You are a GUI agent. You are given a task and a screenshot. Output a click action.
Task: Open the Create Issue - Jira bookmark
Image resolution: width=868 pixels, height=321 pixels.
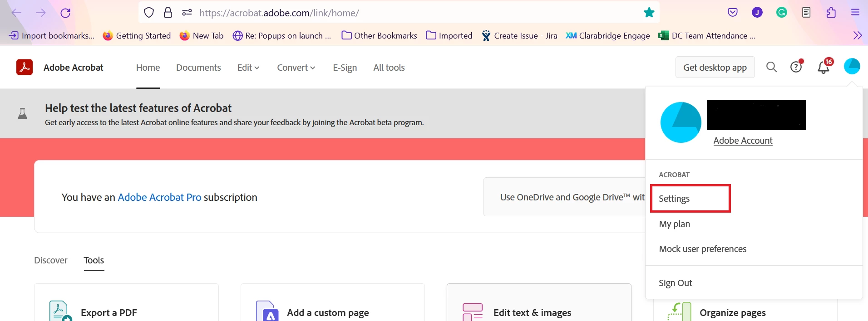tap(519, 35)
